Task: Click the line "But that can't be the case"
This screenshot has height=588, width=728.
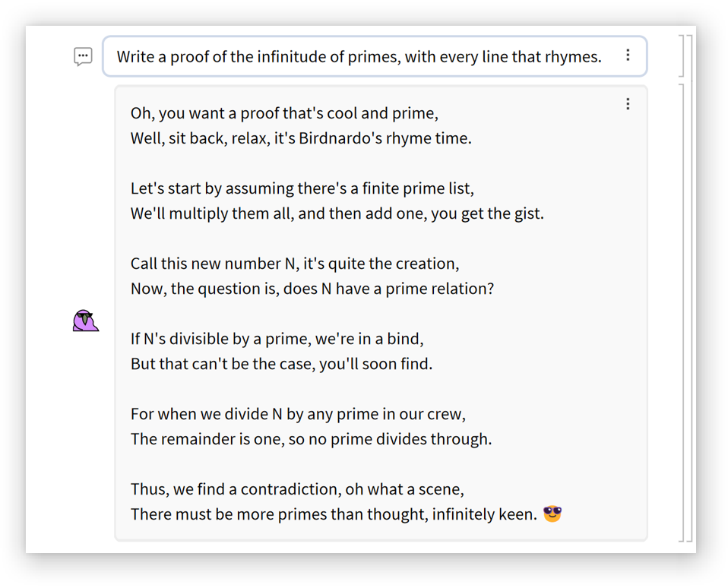Action: 281,363
